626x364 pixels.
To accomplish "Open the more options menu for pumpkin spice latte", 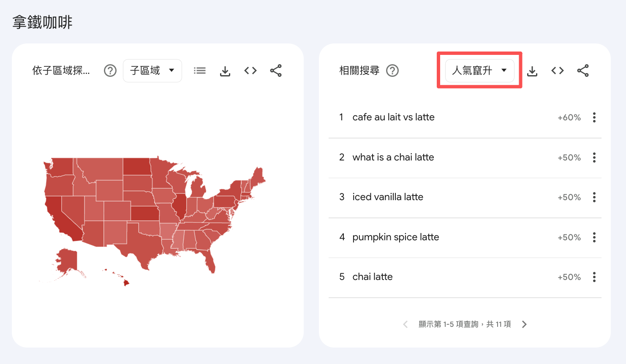I will point(594,237).
